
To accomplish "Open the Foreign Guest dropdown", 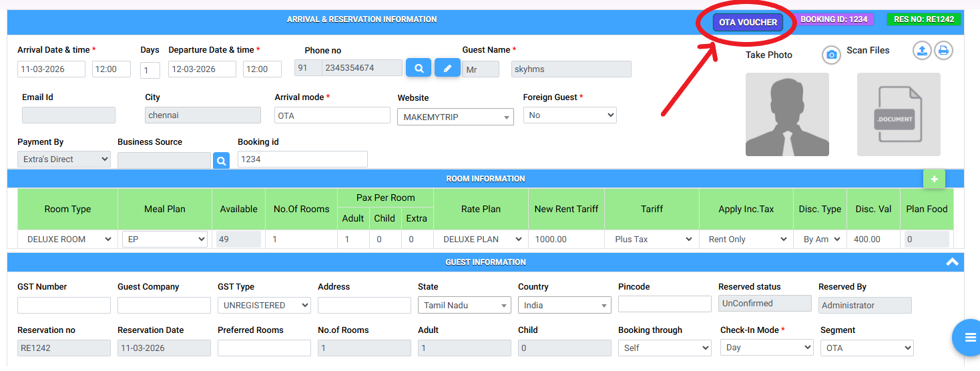I will coord(569,115).
